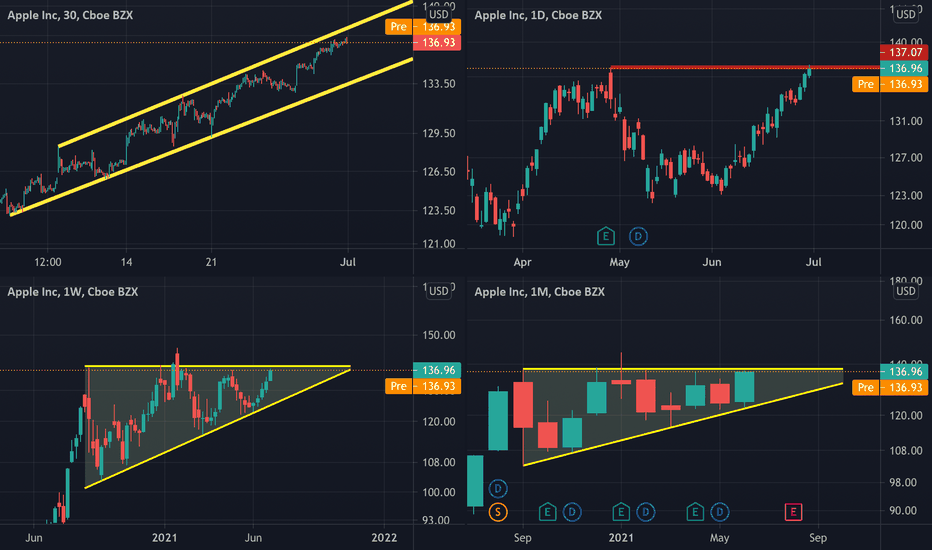Viewport: 932px width, 550px height.
Task: Click the orange Pre 136.93 label on the 30-minute chart
Action: (423, 27)
